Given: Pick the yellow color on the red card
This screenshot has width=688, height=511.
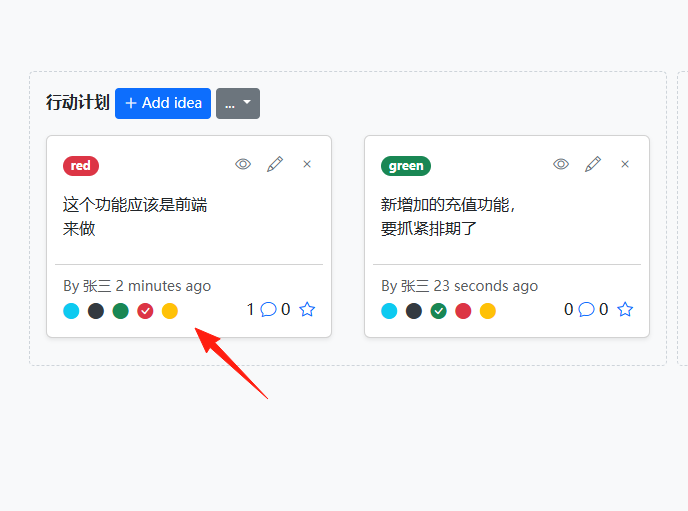Looking at the screenshot, I should (170, 311).
